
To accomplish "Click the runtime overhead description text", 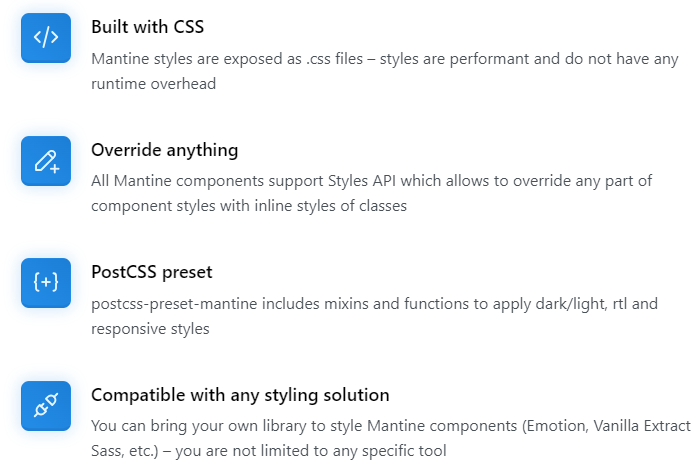I will pyautogui.click(x=153, y=84).
